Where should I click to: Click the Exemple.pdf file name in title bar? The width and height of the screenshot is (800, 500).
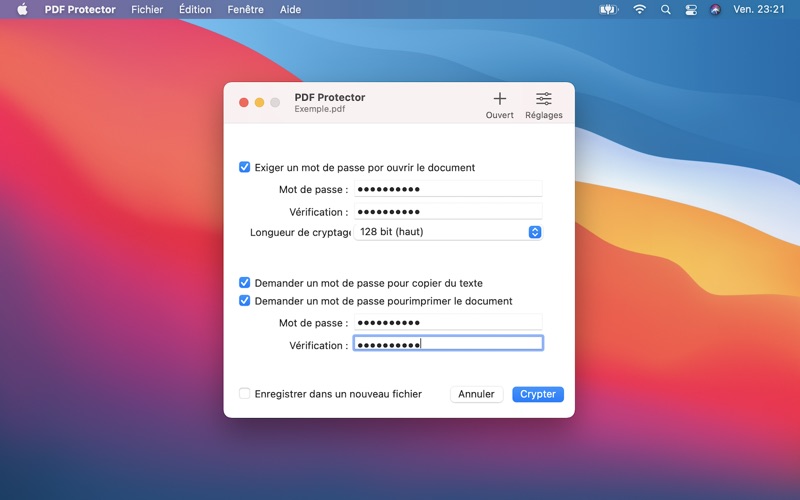tap(320, 109)
